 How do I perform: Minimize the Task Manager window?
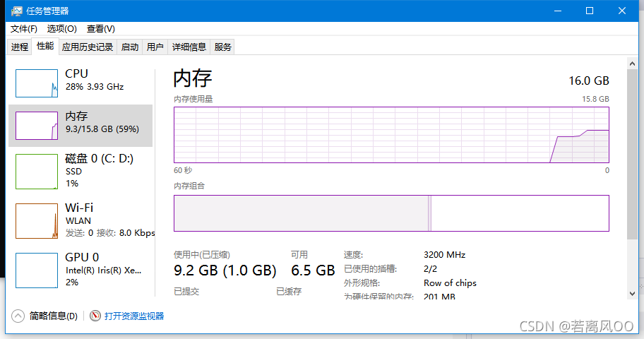click(x=558, y=11)
